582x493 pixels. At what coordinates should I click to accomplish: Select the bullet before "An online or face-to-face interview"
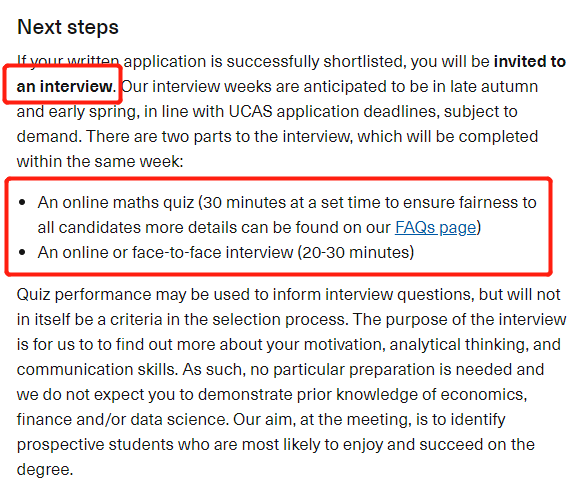coord(22,252)
